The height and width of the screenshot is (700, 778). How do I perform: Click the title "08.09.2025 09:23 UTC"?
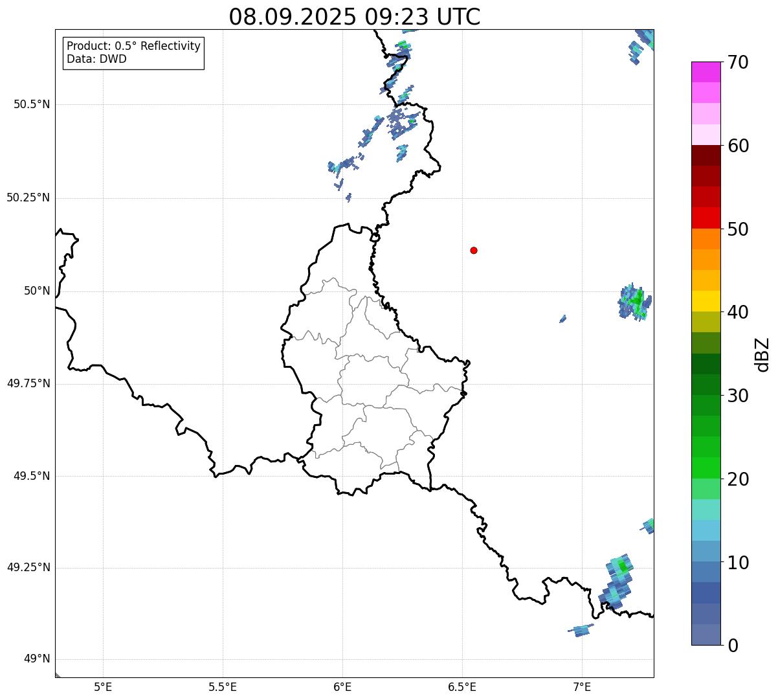coord(355,17)
